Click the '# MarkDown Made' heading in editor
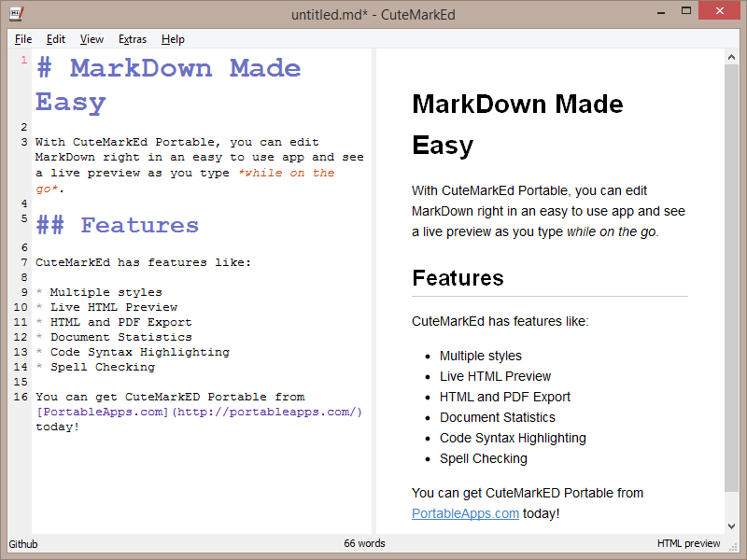This screenshot has height=560, width=747. [x=168, y=69]
